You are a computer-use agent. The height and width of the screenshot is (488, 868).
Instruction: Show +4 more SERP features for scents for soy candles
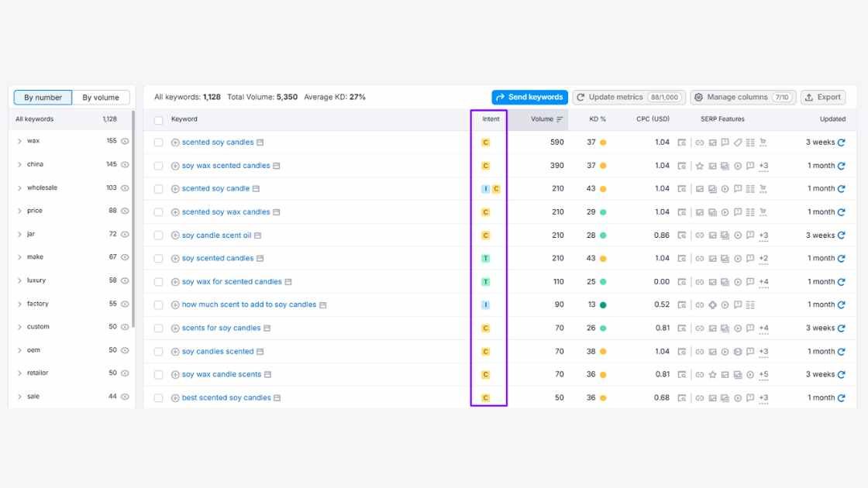[763, 328]
